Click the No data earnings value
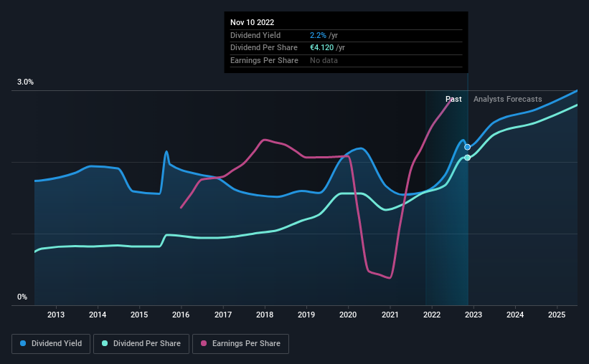The width and height of the screenshot is (589, 364). tap(324, 60)
